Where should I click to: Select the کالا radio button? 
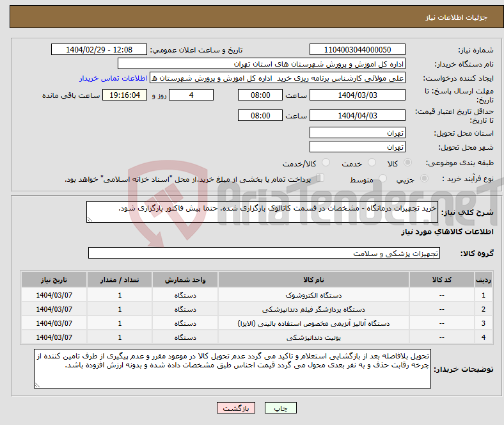click(407, 163)
